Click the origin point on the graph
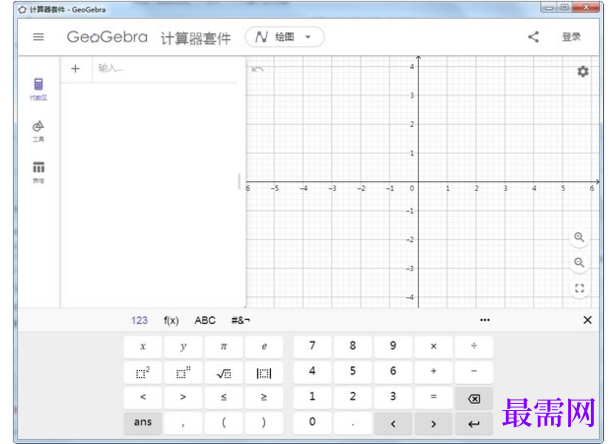The height and width of the screenshot is (444, 614). (x=418, y=182)
